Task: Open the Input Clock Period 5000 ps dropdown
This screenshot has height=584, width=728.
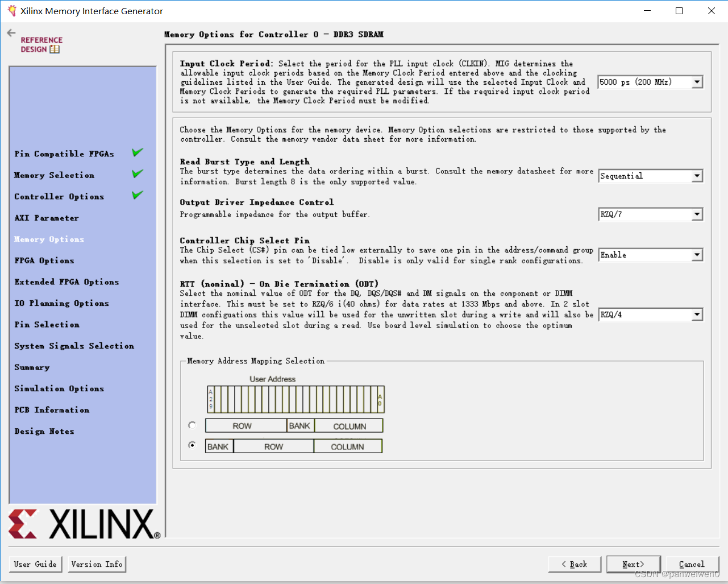Action: (x=650, y=82)
